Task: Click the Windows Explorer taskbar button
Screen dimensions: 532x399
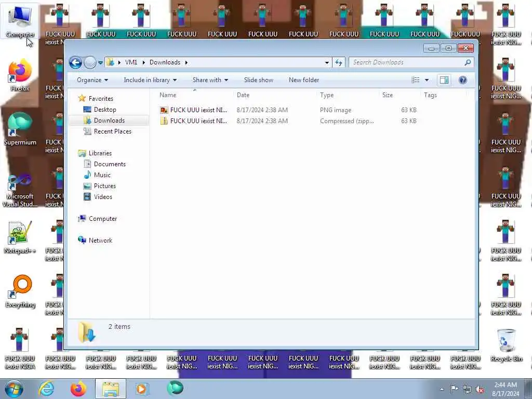Action: [111, 389]
